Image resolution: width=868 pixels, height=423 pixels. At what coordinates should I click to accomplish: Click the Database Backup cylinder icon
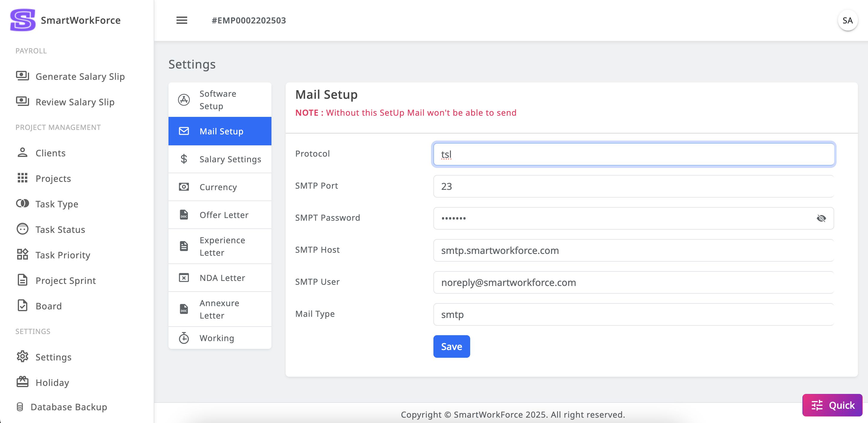pyautogui.click(x=20, y=407)
